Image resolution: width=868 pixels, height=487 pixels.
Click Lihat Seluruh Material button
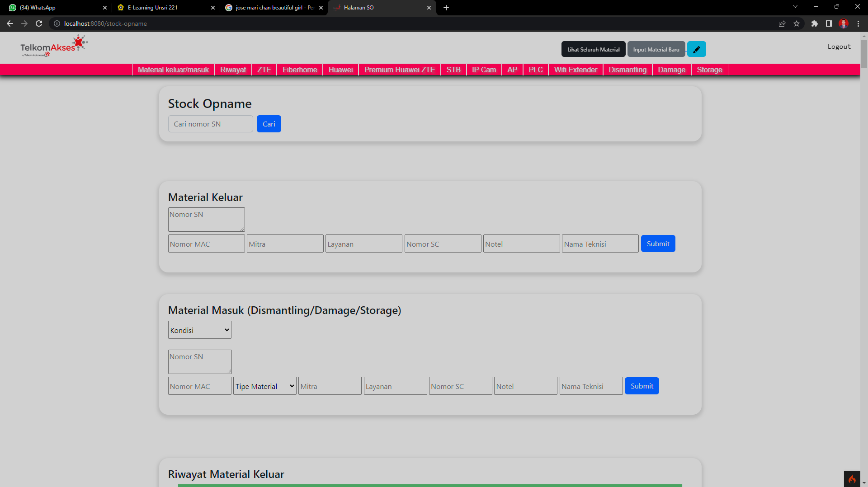click(x=594, y=49)
